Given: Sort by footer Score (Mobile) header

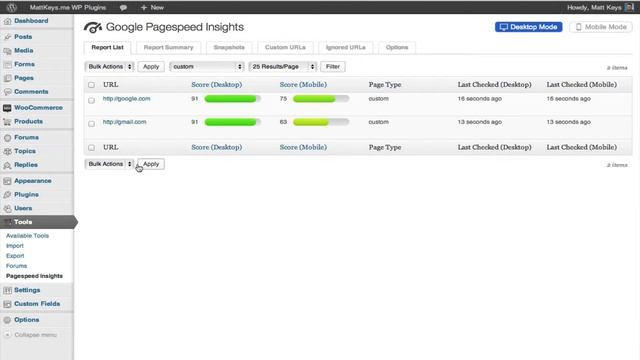Looking at the screenshot, I should pos(303,147).
